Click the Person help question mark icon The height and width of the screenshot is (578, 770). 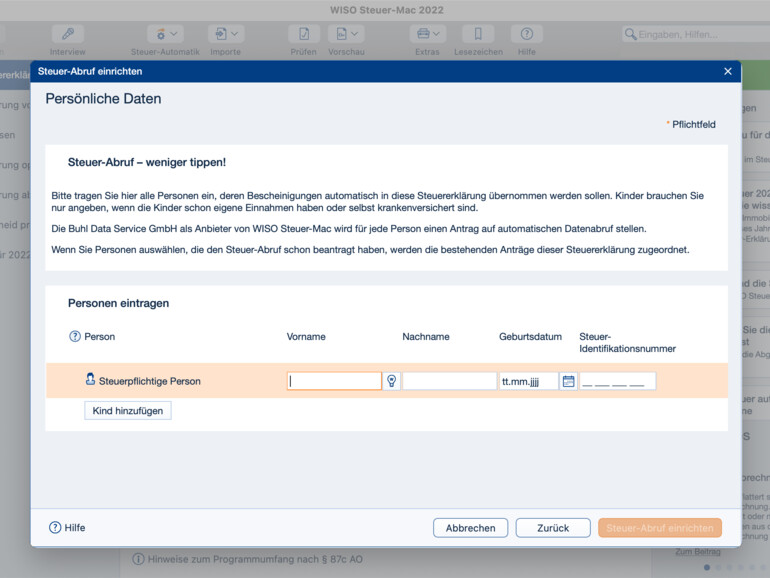tap(75, 336)
